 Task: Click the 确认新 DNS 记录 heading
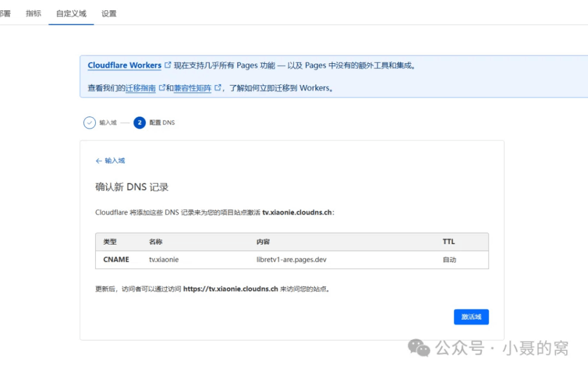pos(132,187)
